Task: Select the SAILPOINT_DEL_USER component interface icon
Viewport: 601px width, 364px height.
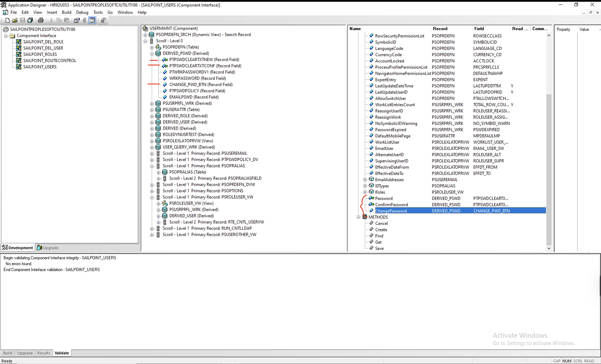Action: click(x=19, y=48)
